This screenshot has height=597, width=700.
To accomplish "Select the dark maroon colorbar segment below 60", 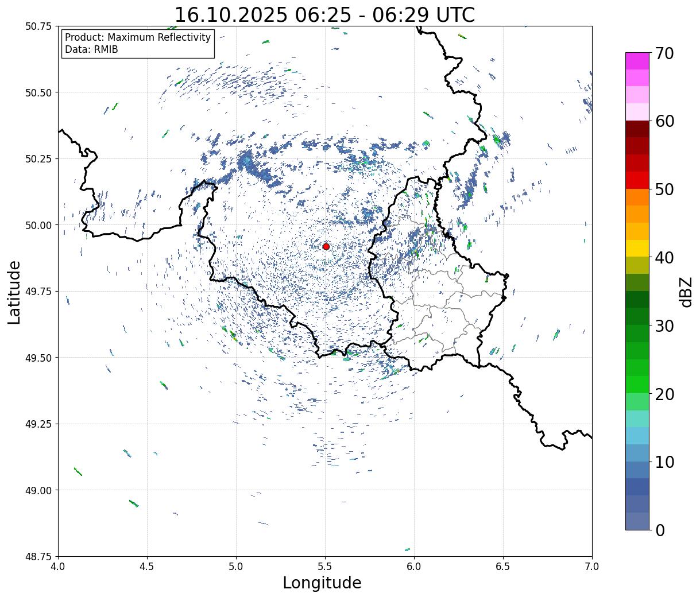I will tap(637, 129).
